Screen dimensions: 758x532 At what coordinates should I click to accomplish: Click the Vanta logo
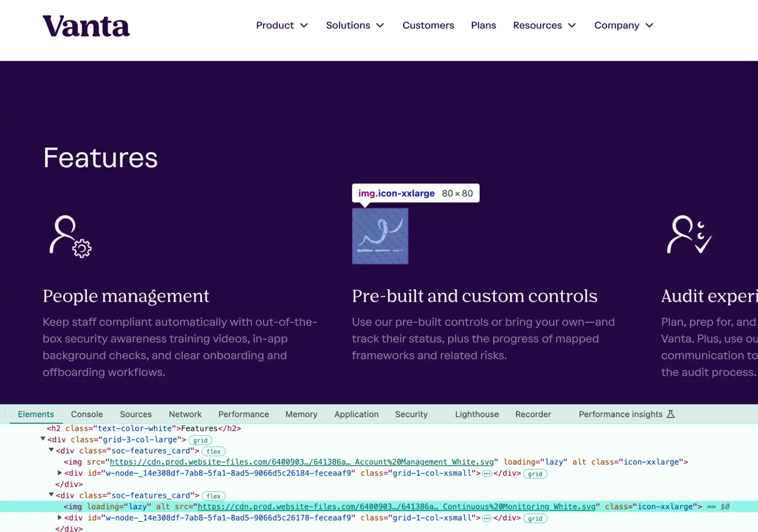86,26
